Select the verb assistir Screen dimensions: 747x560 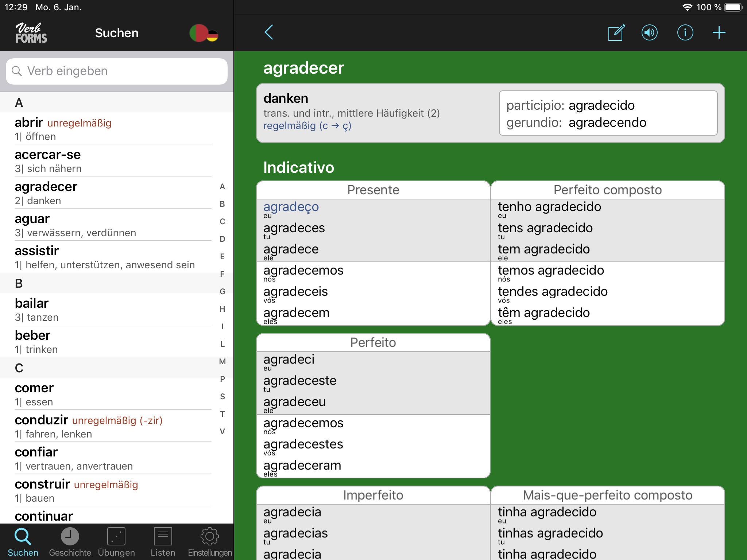pos(113,257)
